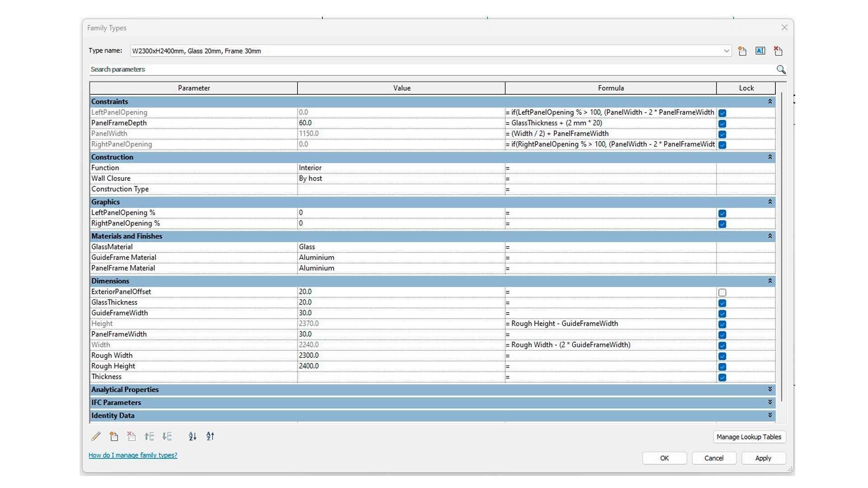Toggle the Rough Width lock checkbox

tap(722, 356)
